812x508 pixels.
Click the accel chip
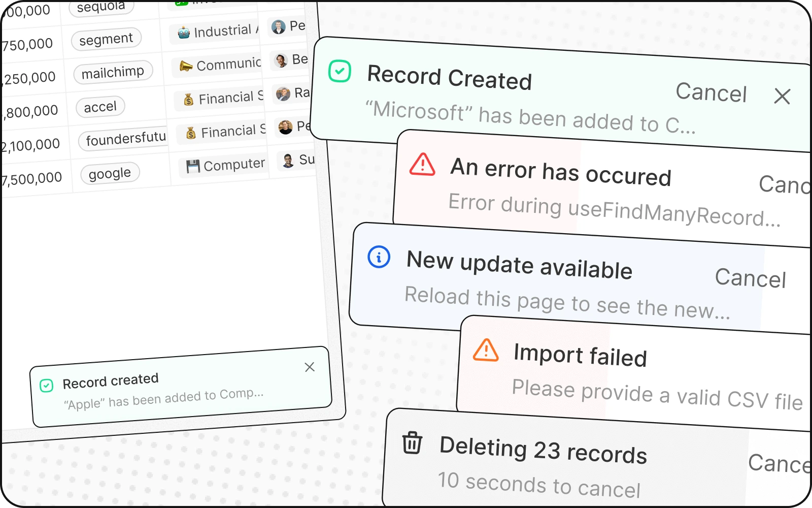click(x=100, y=107)
